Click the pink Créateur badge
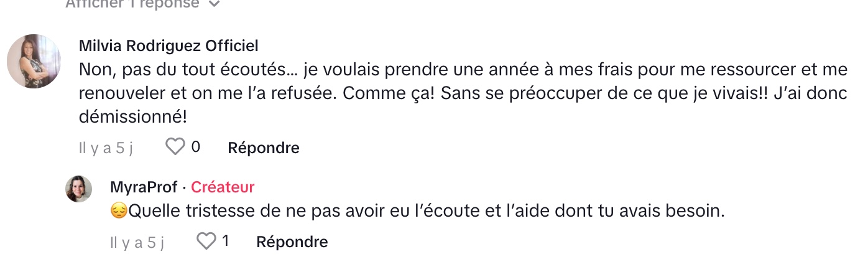The width and height of the screenshot is (868, 264). tap(223, 187)
